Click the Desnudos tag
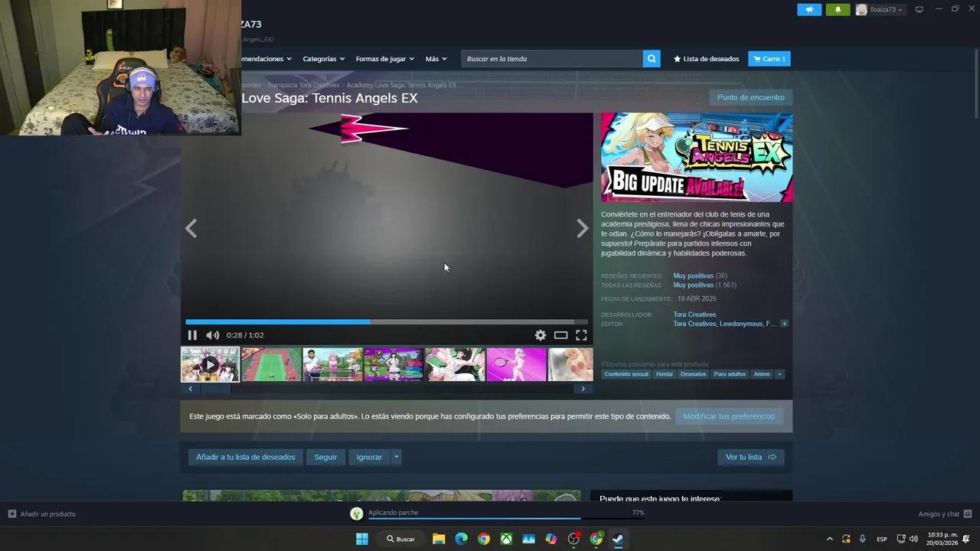Viewport: 980px width, 551px height. (693, 374)
